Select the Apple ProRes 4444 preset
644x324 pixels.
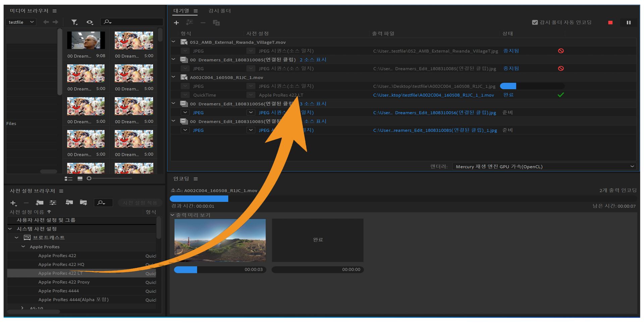click(x=59, y=291)
